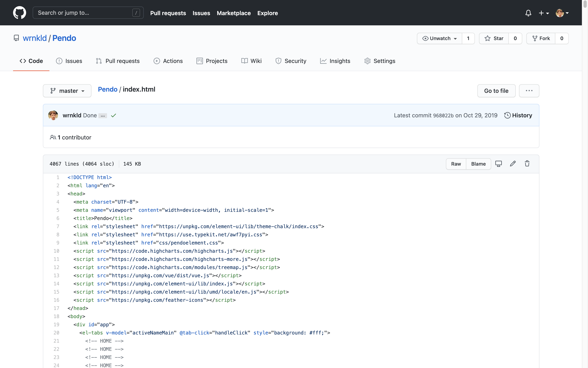This screenshot has height=368, width=588.
Task: Delete the file with trash icon
Action: 527,164
